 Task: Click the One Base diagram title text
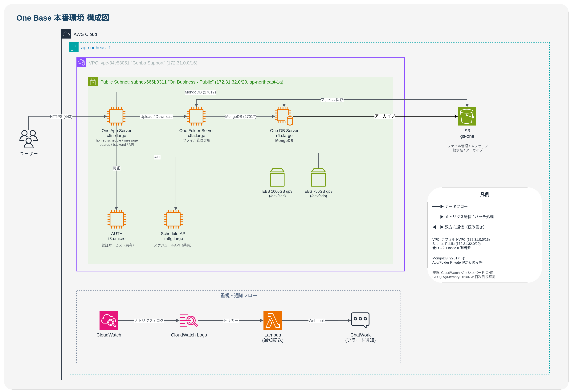63,18
